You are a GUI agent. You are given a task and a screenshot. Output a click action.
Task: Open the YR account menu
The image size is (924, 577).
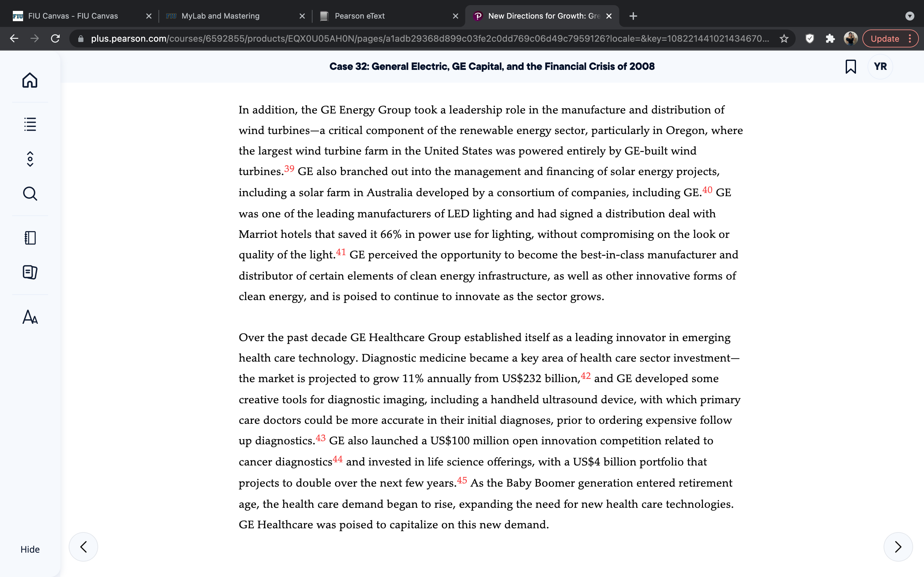tap(880, 66)
